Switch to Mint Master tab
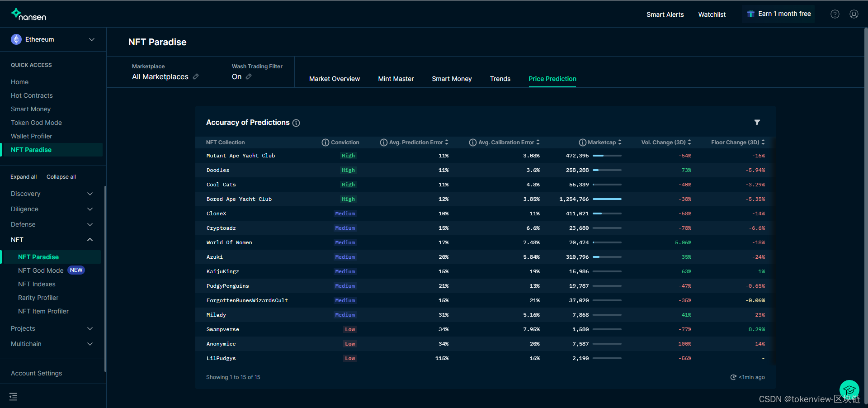Image resolution: width=868 pixels, height=408 pixels. pos(396,79)
